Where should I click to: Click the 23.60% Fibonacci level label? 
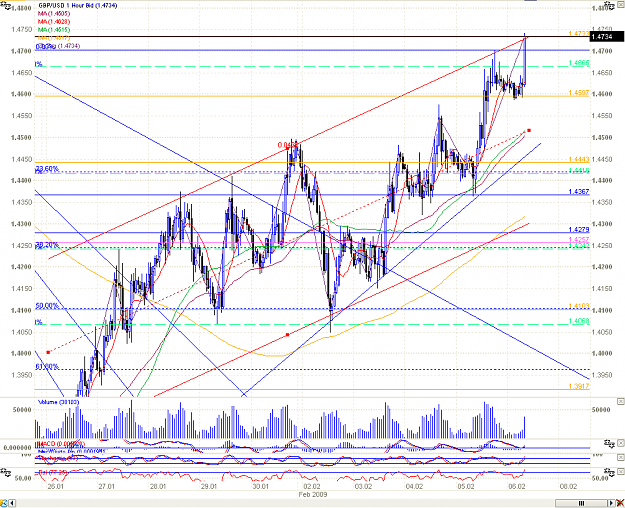pyautogui.click(x=47, y=169)
